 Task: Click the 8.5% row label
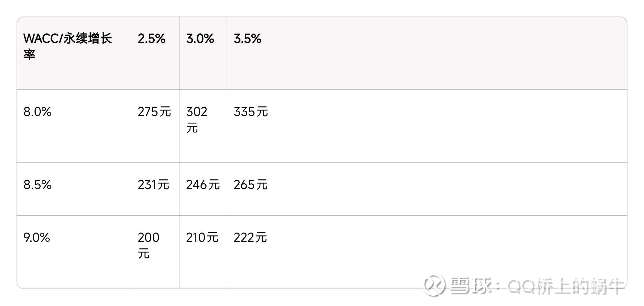(37, 185)
